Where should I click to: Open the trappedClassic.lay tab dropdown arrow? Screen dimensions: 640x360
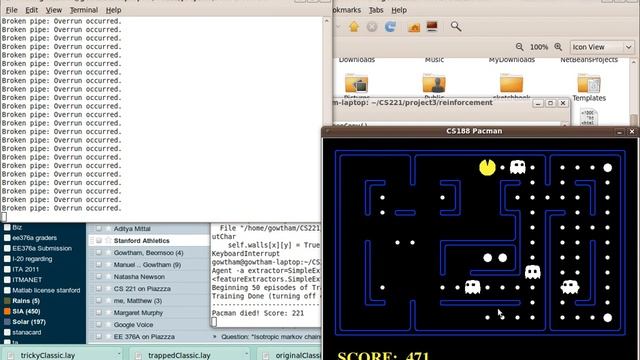pos(246,354)
